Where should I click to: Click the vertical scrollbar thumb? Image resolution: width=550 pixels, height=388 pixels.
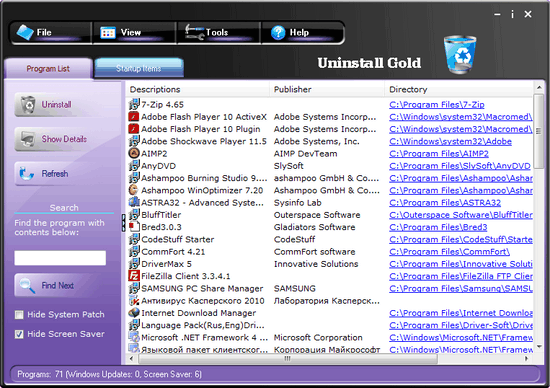pyautogui.click(x=539, y=132)
